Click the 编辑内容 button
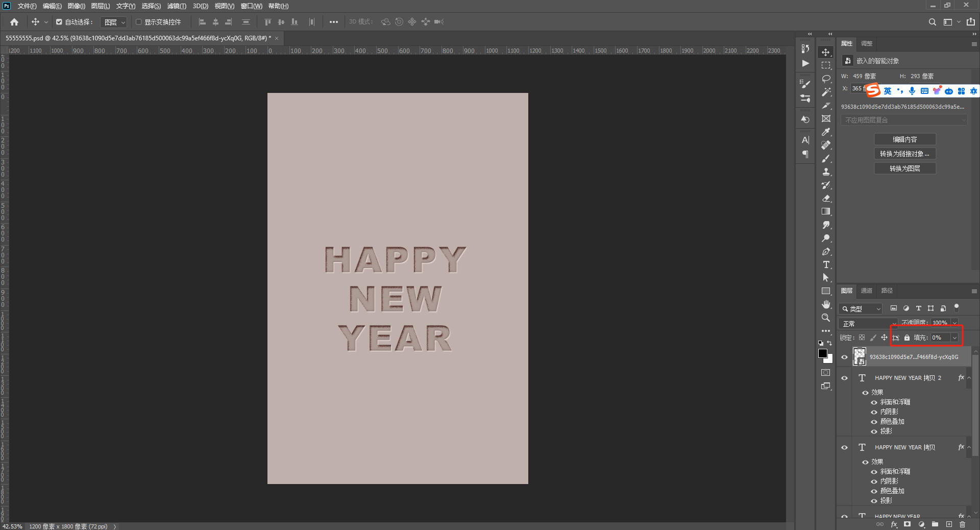This screenshot has width=980, height=530. [x=904, y=139]
